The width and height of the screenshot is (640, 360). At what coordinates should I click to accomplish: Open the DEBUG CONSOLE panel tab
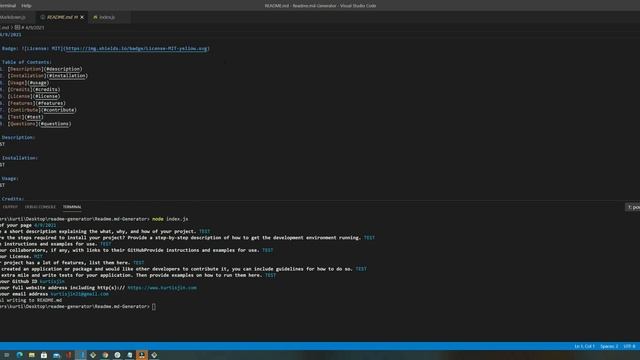(x=40, y=207)
